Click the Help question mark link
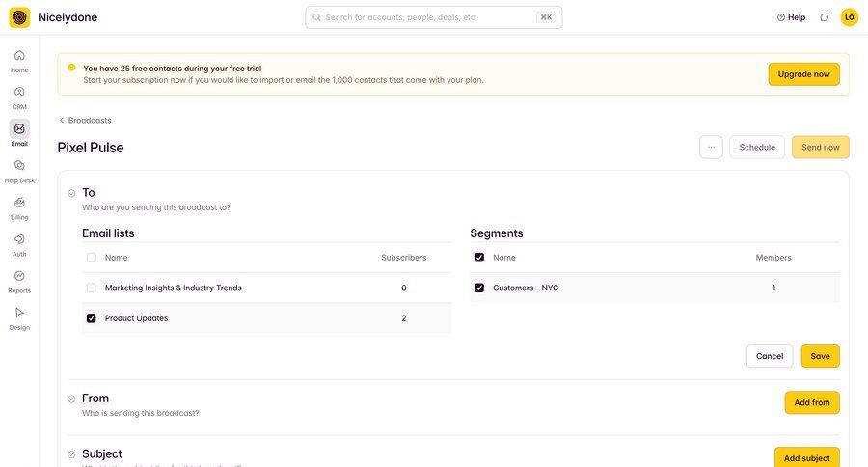The image size is (868, 467). [x=791, y=17]
